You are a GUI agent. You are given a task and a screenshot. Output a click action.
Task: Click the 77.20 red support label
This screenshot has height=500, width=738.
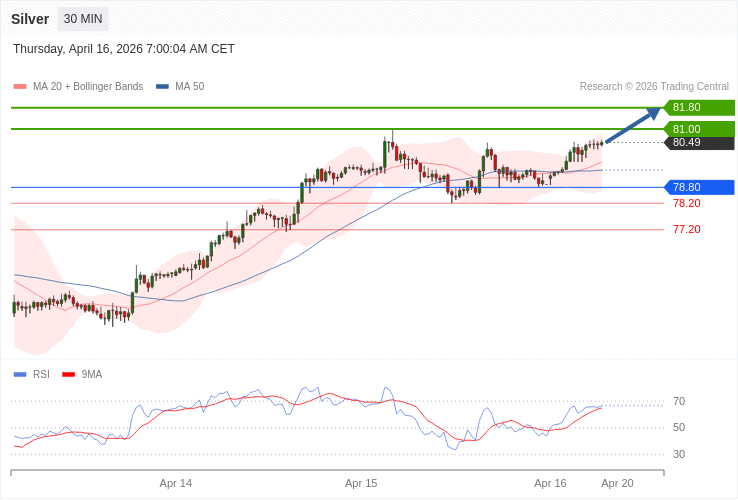686,229
